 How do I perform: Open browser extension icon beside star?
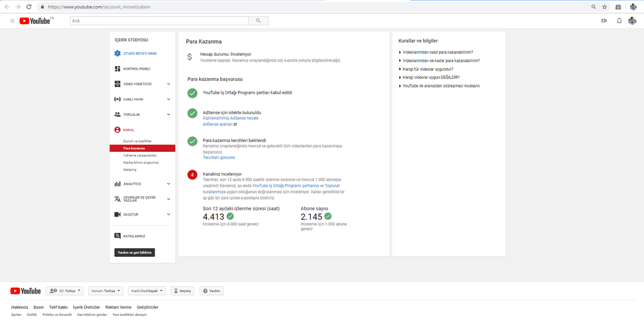click(618, 7)
